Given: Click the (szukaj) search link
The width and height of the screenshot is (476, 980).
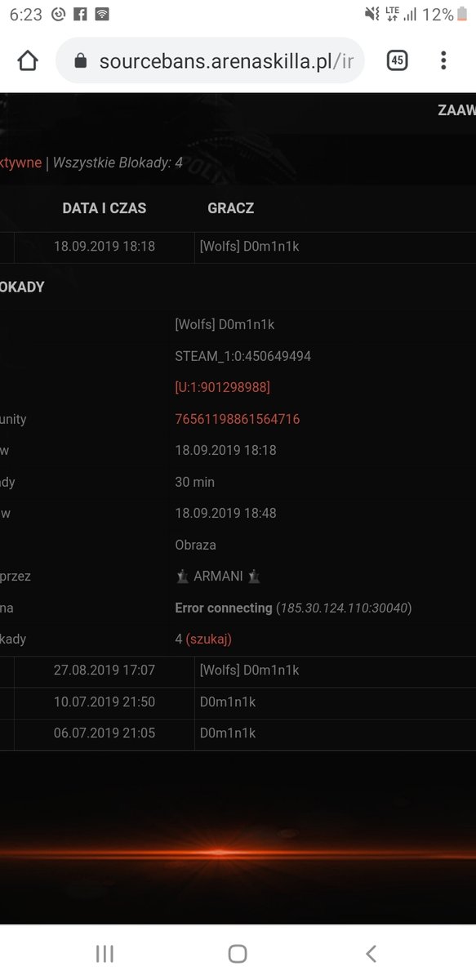Looking at the screenshot, I should click(209, 639).
